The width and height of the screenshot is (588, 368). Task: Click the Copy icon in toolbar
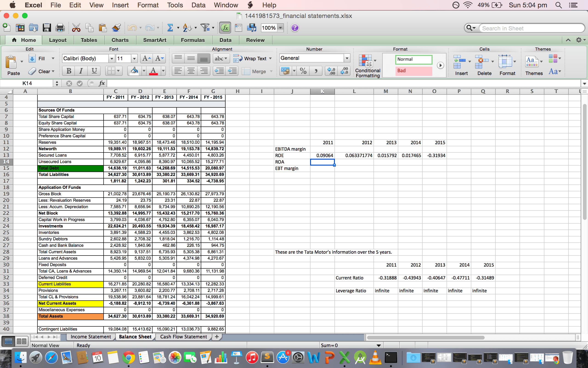pyautogui.click(x=89, y=28)
